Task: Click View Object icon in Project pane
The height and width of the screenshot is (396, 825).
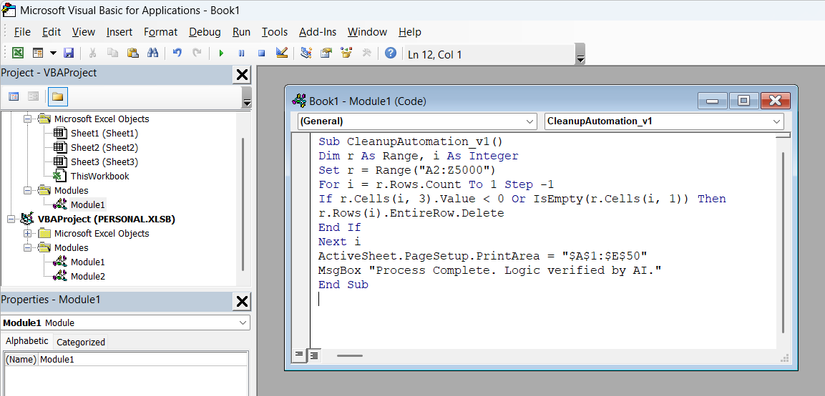Action: pyautogui.click(x=33, y=97)
